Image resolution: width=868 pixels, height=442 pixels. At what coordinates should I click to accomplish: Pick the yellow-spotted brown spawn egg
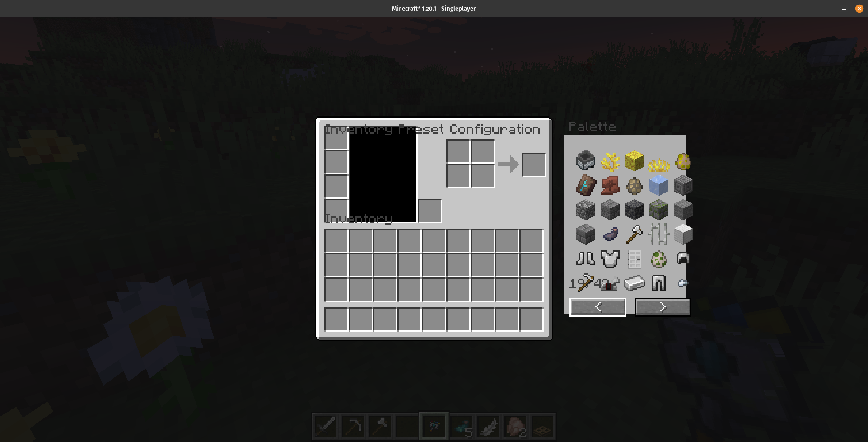pyautogui.click(x=683, y=161)
